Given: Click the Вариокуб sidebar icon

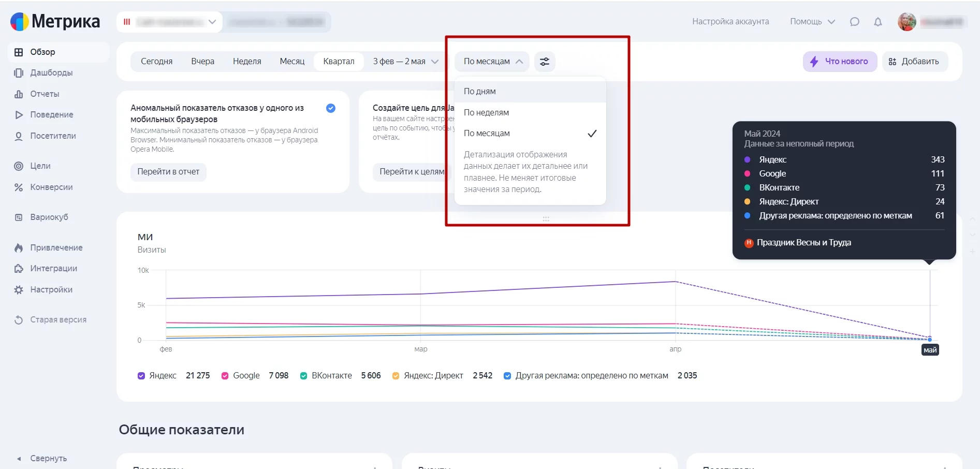Looking at the screenshot, I should [19, 217].
